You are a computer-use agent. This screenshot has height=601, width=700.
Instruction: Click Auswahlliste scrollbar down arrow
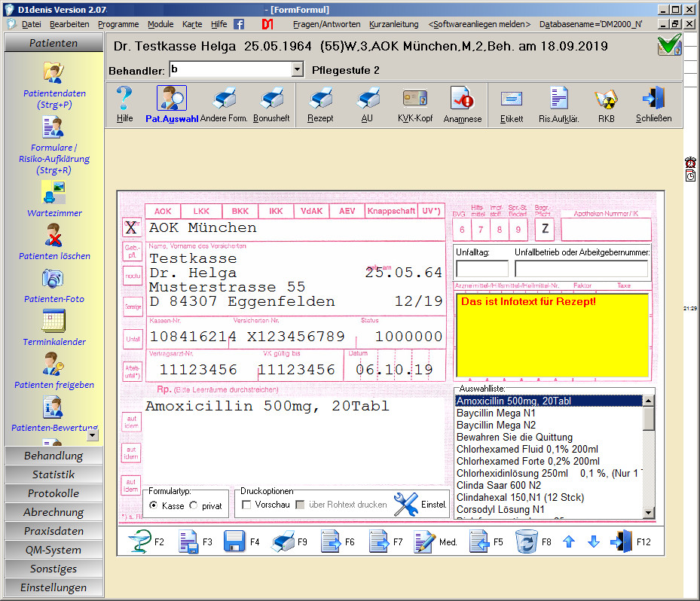[648, 513]
